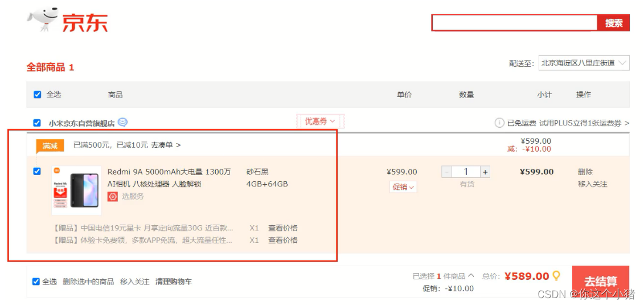
Task: Select the 全部商品 1 tab
Action: tap(50, 67)
